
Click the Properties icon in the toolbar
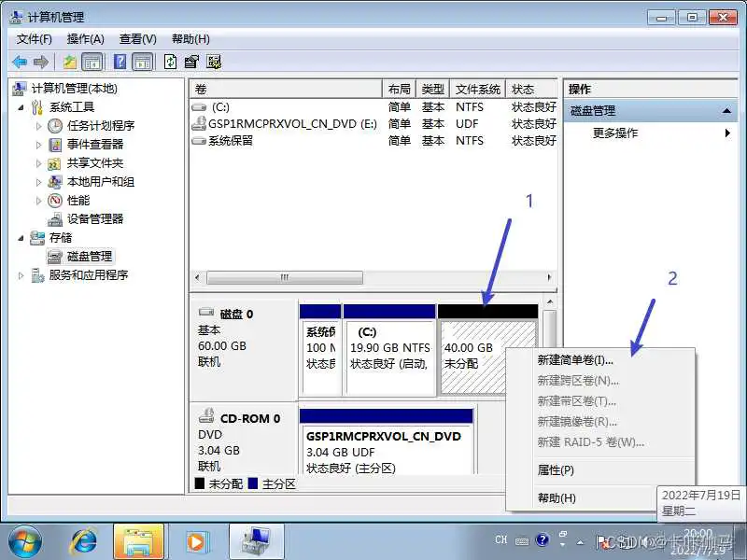[x=191, y=62]
